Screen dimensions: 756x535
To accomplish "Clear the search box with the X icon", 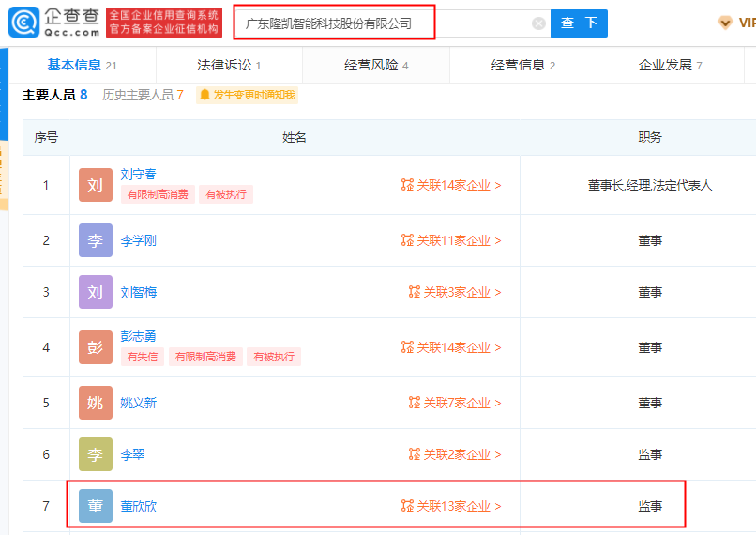I will click(538, 23).
